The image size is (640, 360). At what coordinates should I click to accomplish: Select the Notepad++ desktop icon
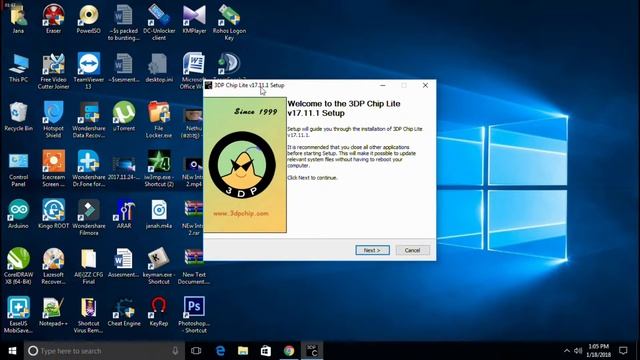(x=53, y=311)
